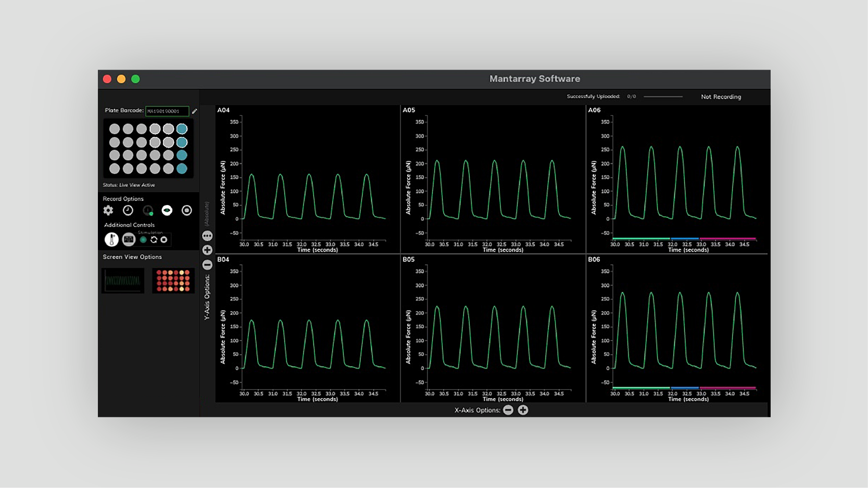This screenshot has height=488, width=868.
Task: Click the A05 graph title
Action: 409,110
